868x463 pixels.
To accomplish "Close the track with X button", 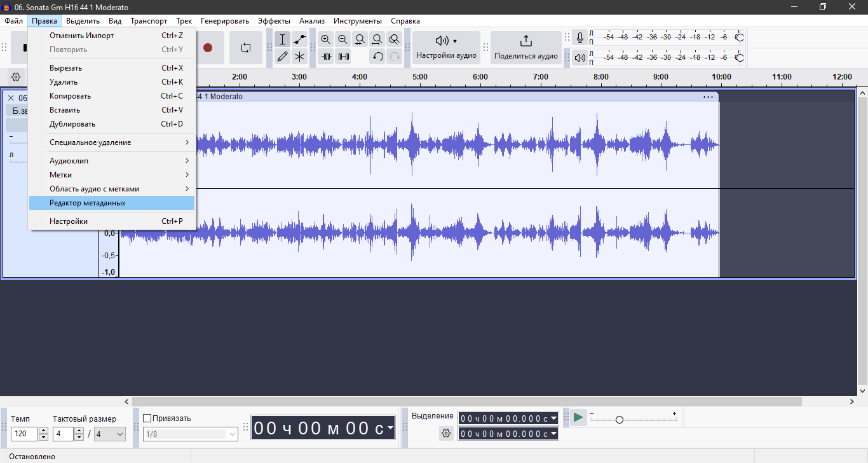I will (x=11, y=98).
